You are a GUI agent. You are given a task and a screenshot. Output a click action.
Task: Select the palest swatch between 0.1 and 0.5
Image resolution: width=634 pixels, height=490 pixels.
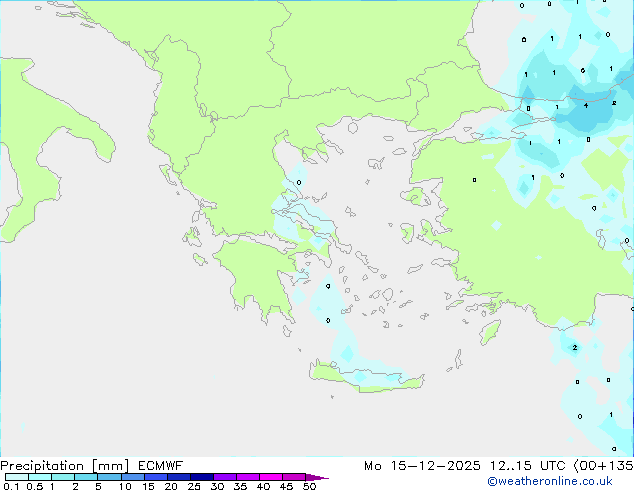tap(16, 478)
